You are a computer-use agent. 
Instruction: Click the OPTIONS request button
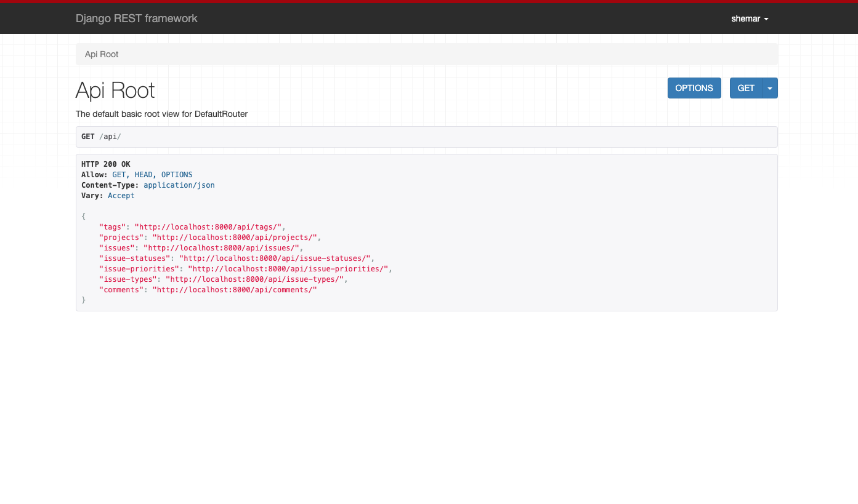click(x=694, y=88)
